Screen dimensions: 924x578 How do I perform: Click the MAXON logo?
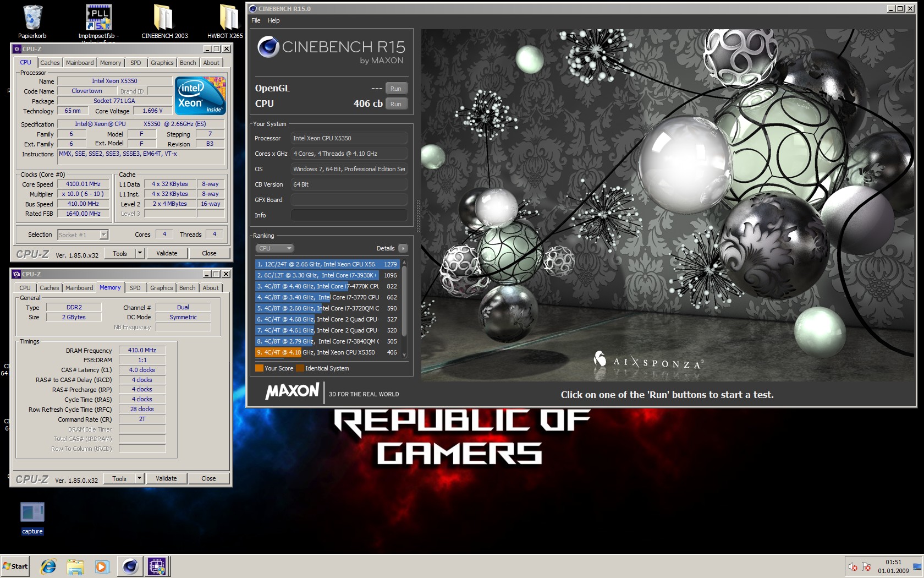tap(293, 391)
